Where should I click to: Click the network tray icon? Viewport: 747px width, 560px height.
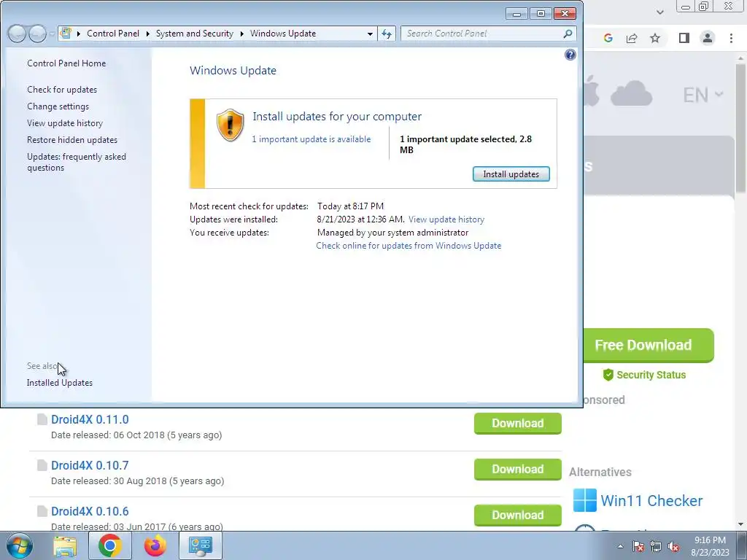656,546
